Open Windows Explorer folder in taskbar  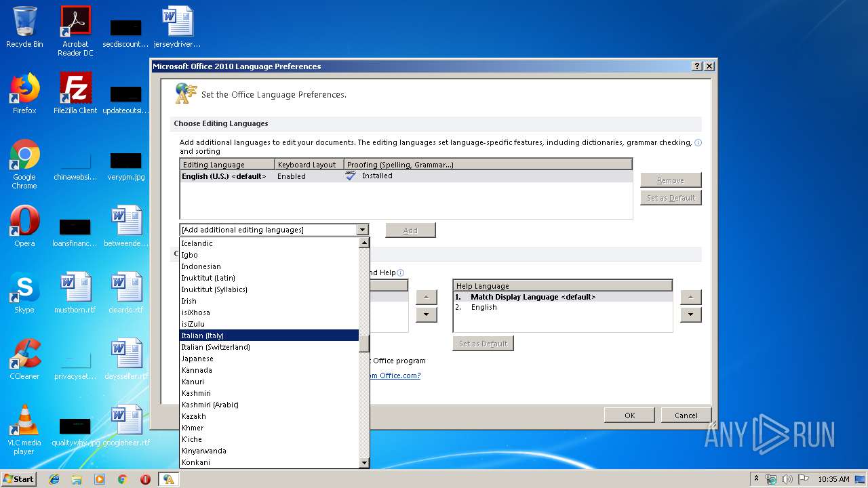point(77,479)
